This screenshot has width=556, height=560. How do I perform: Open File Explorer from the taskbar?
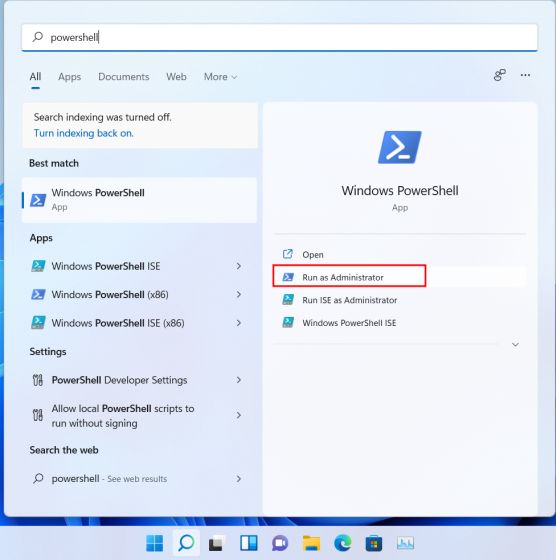(311, 543)
